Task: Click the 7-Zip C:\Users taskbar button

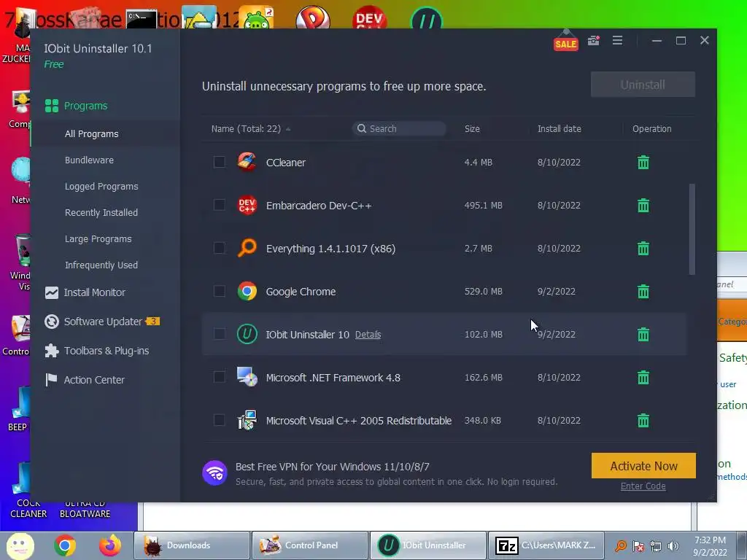Action: pos(546,545)
